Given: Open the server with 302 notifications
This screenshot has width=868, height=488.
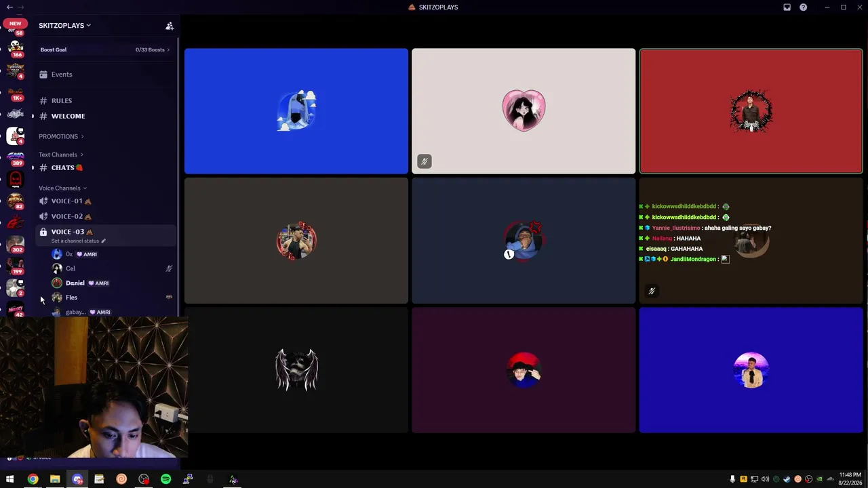Looking at the screenshot, I should click(x=16, y=244).
